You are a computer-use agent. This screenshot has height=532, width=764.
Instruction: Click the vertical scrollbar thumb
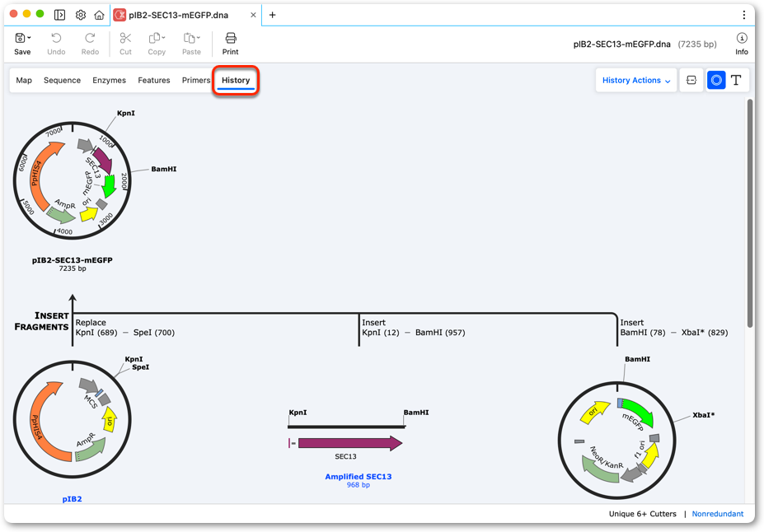749,213
